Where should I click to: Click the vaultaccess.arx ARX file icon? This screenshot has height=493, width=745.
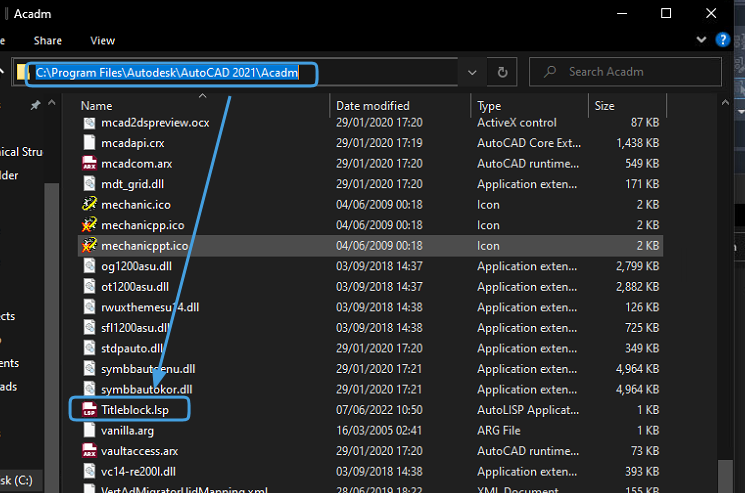89,451
